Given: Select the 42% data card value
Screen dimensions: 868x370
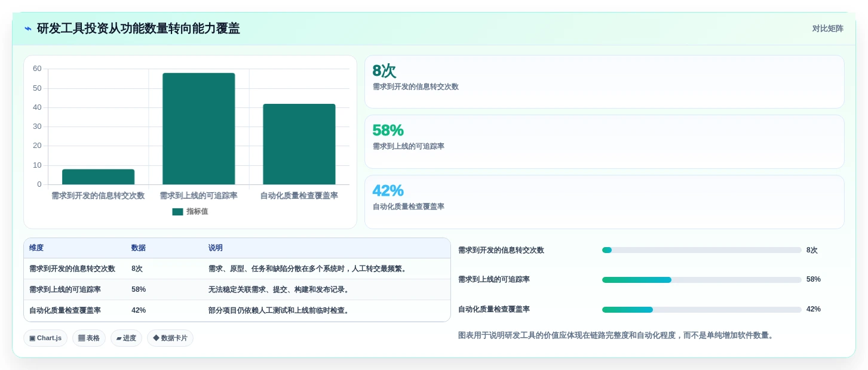Looking at the screenshot, I should [x=388, y=190].
